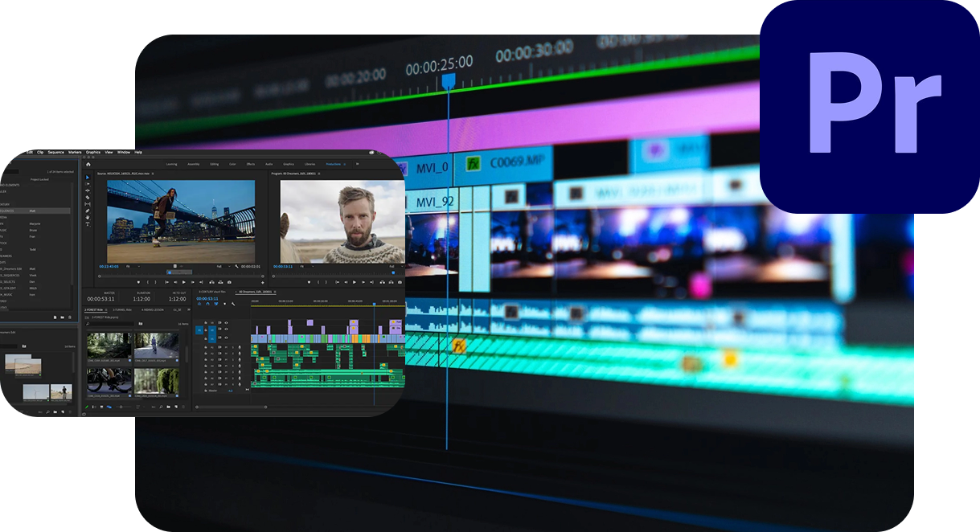The width and height of the screenshot is (980, 532).
Task: Open Program monitor Fit zoom dropdown
Action: tap(307, 266)
